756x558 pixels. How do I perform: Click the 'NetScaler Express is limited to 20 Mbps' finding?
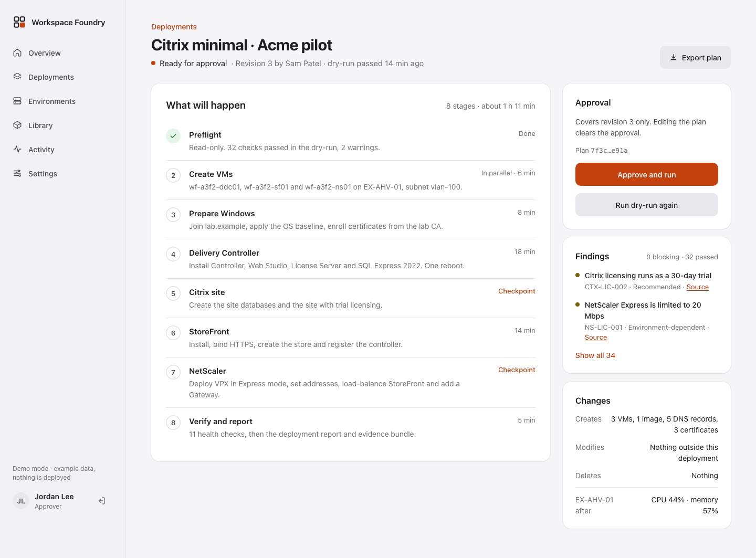643,310
